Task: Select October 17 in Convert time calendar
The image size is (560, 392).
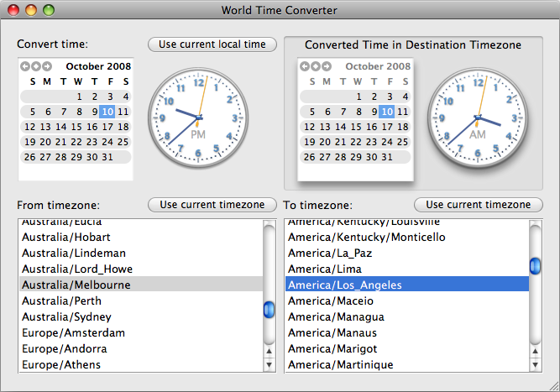Action: coord(108,127)
